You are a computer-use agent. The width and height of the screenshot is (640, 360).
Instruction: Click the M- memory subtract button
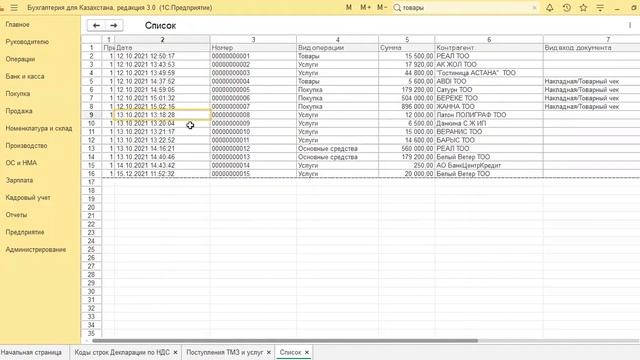382,8
